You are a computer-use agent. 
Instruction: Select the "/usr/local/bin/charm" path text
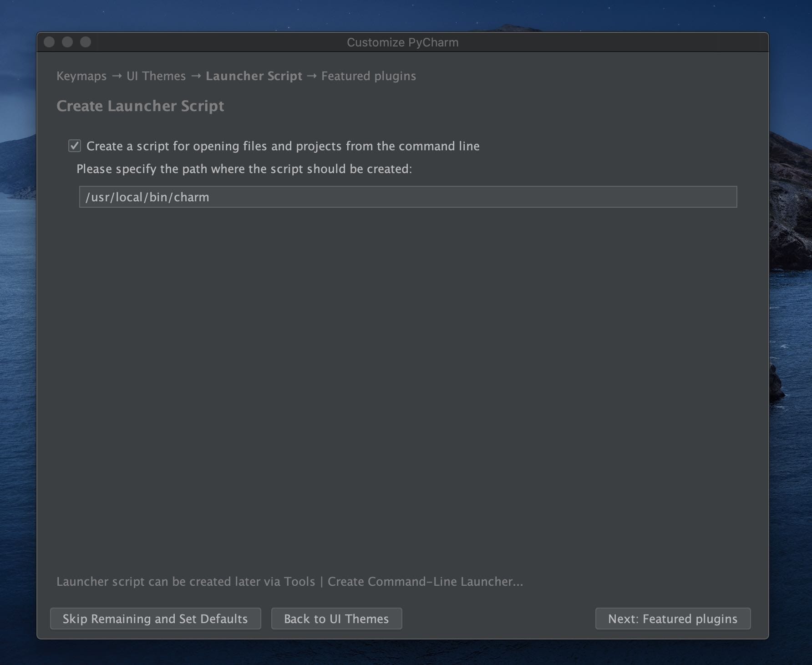click(147, 197)
